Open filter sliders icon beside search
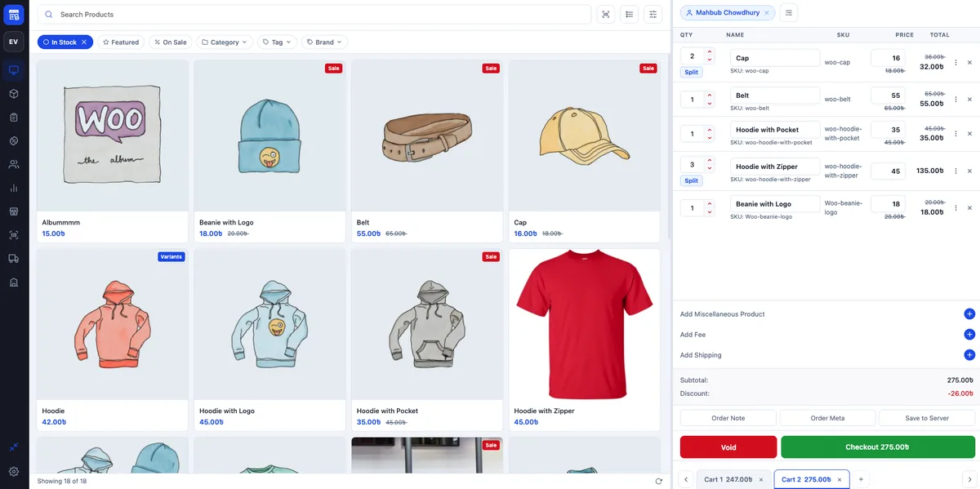Viewport: 980px width, 489px height. (x=653, y=14)
